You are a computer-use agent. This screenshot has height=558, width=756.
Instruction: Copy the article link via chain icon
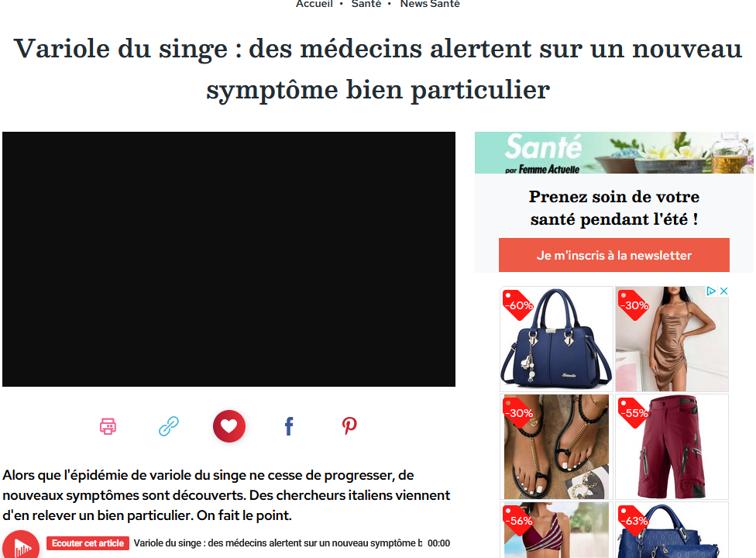pos(169,426)
